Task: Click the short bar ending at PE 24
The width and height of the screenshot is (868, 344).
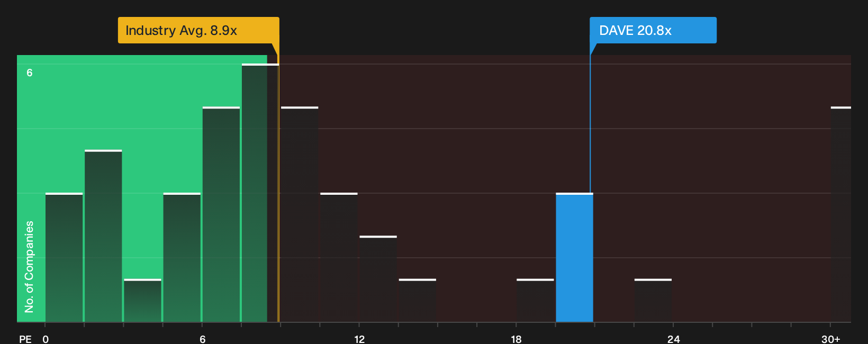Action: point(653,300)
